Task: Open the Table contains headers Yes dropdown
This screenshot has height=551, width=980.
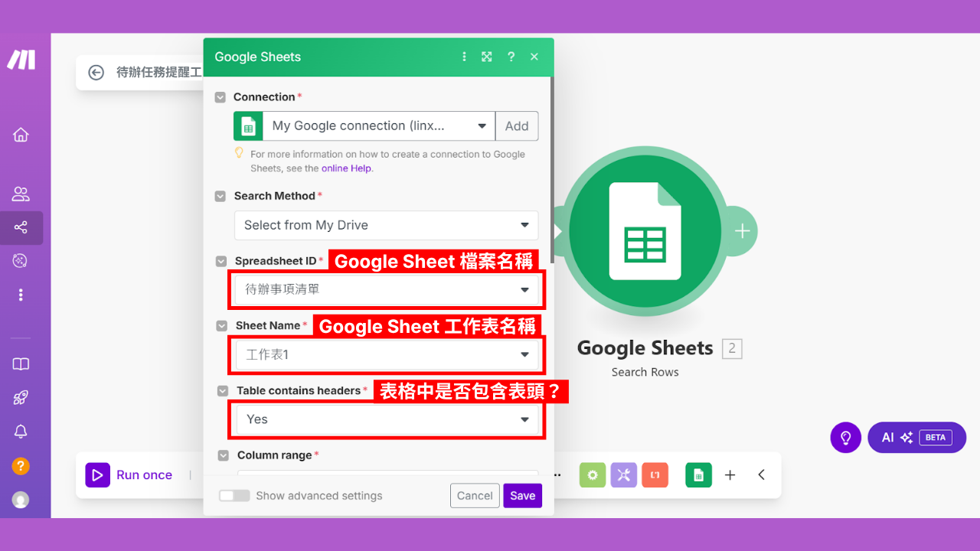Action: [x=387, y=419]
